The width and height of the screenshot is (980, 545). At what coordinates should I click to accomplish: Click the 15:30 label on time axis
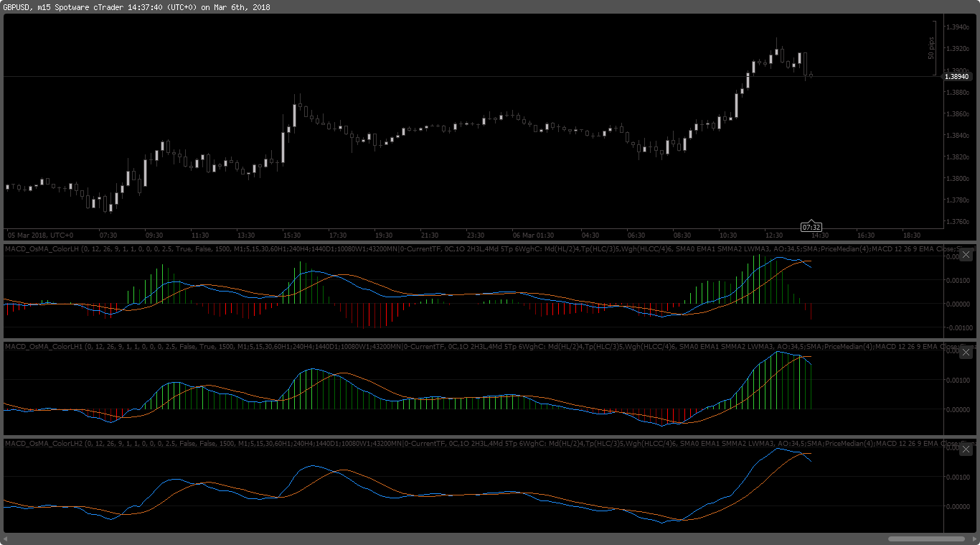click(291, 235)
